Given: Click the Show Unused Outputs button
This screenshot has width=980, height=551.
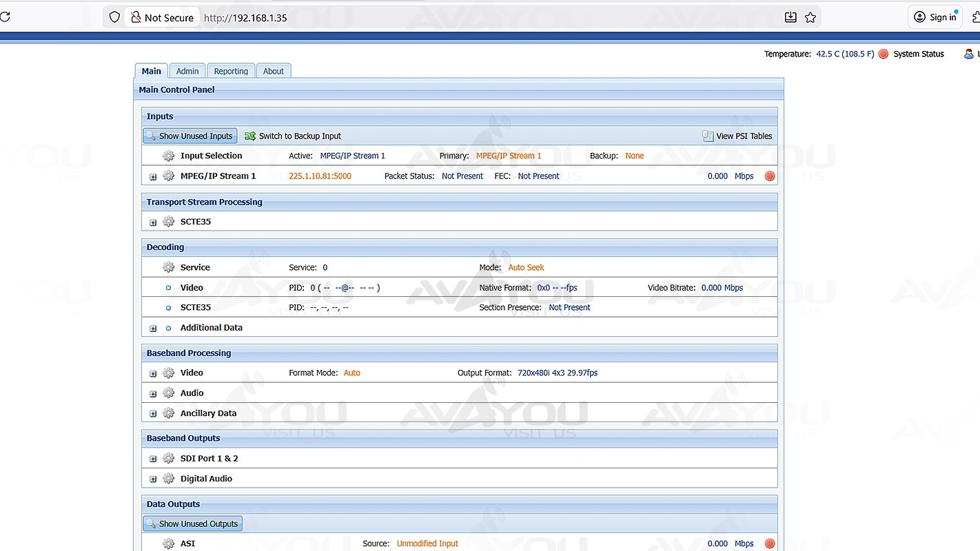Looking at the screenshot, I should tap(193, 524).
